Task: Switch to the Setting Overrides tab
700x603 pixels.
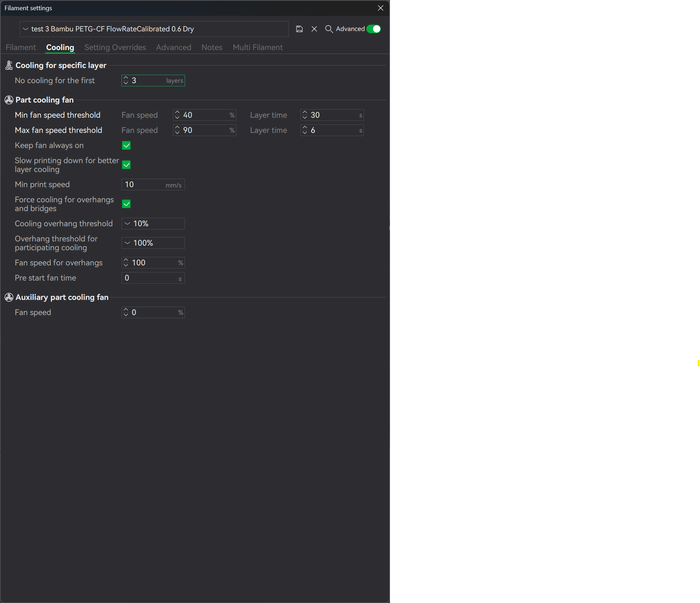Action: tap(115, 48)
